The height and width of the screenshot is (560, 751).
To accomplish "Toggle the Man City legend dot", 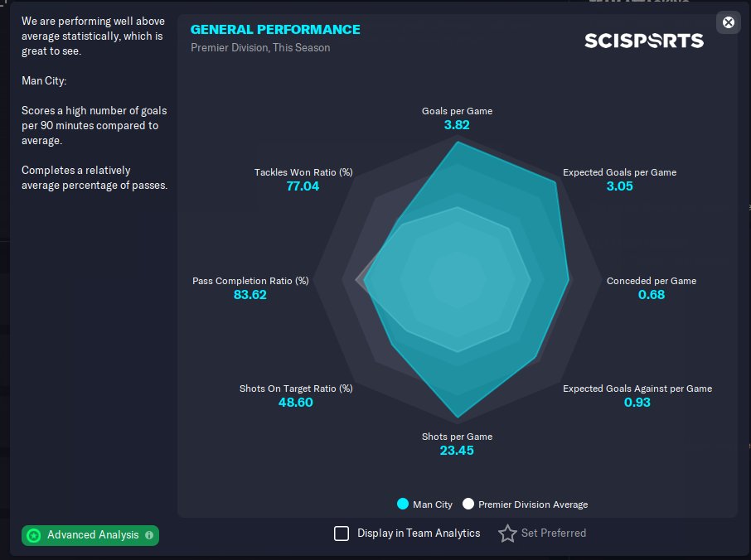I will 403,504.
